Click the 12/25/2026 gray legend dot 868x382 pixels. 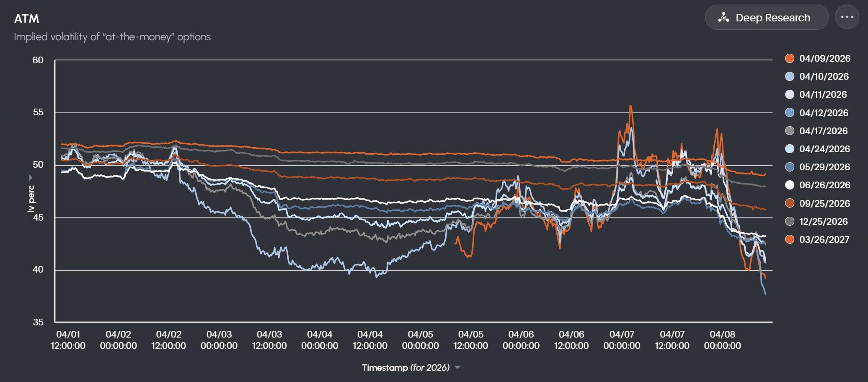coord(790,221)
